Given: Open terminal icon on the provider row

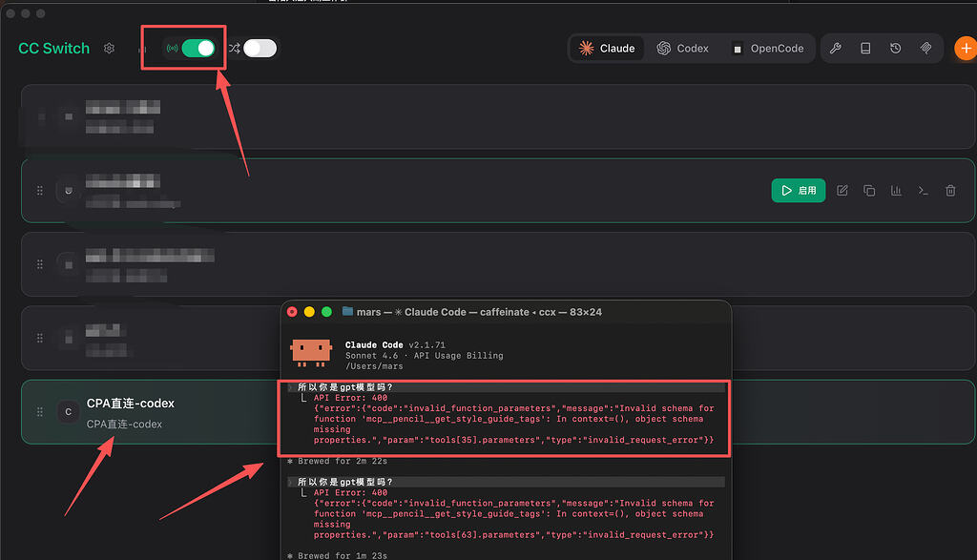Looking at the screenshot, I should click(924, 191).
